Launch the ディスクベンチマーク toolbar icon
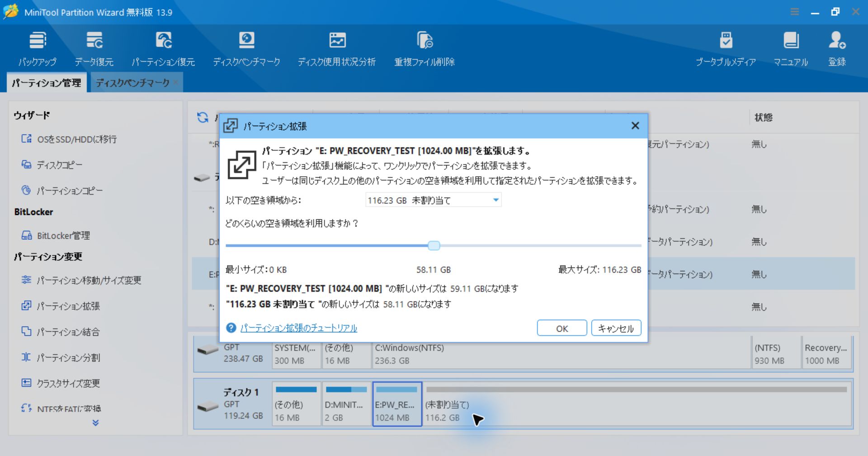868x456 pixels. coord(246,49)
